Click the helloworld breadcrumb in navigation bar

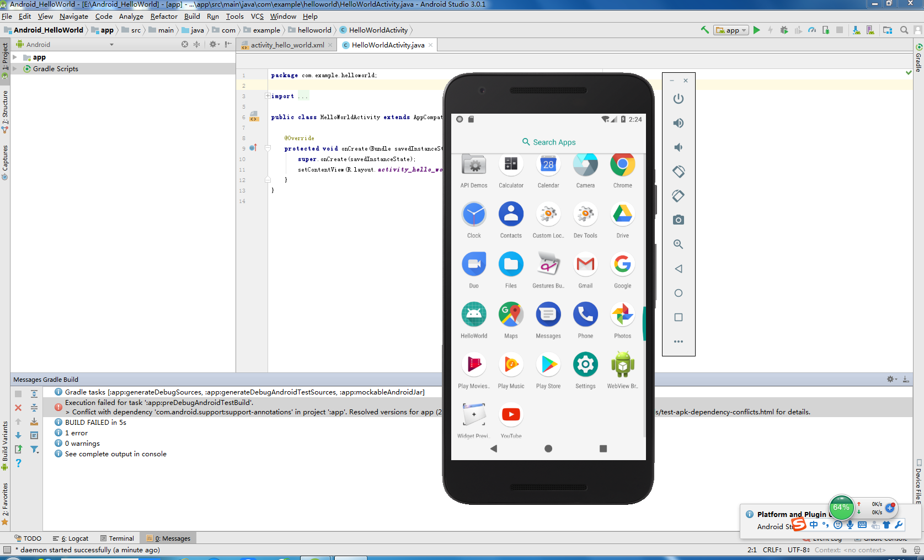click(x=309, y=30)
